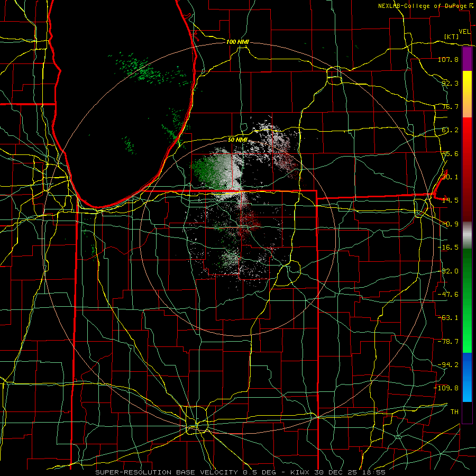The width and height of the screenshot is (476, 476).
Task: Click the yellow-orange segment of the color bar
Action: click(467, 94)
